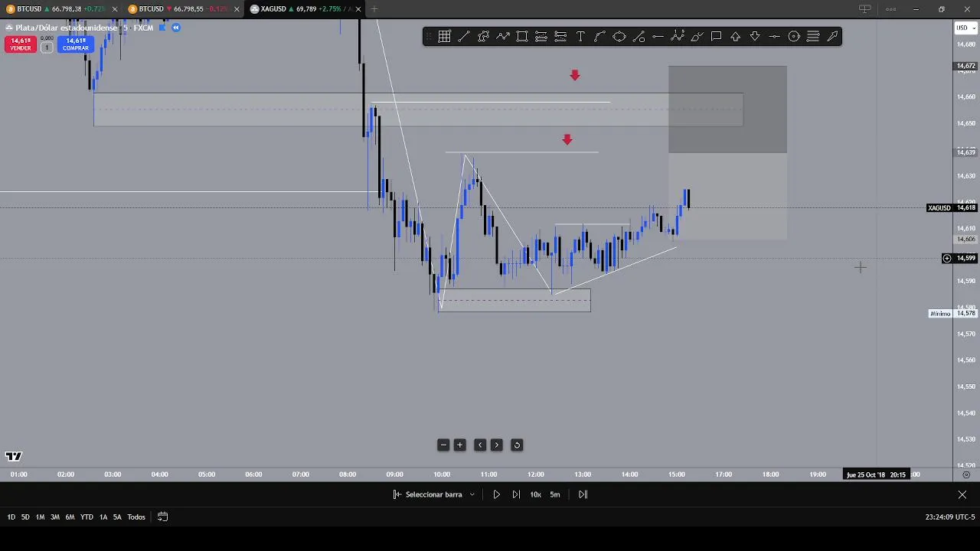This screenshot has height=551, width=980.
Task: Click the blue rewind replay badge
Action: point(175,28)
